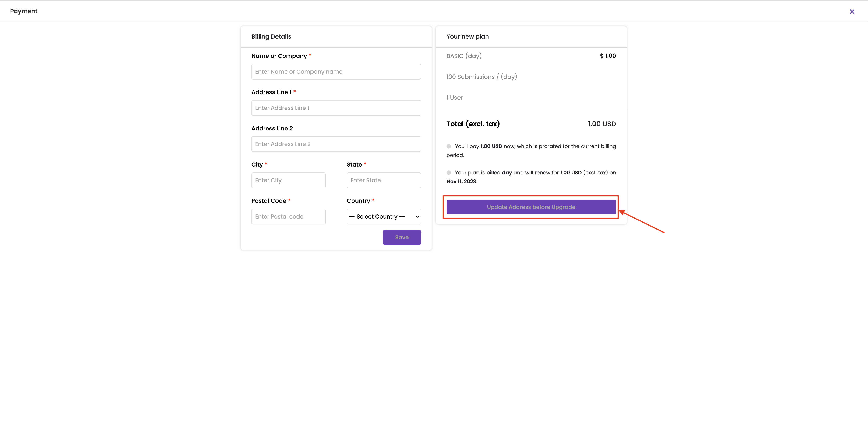Click the Postal Code label
This screenshot has width=868, height=440.
coord(269,201)
